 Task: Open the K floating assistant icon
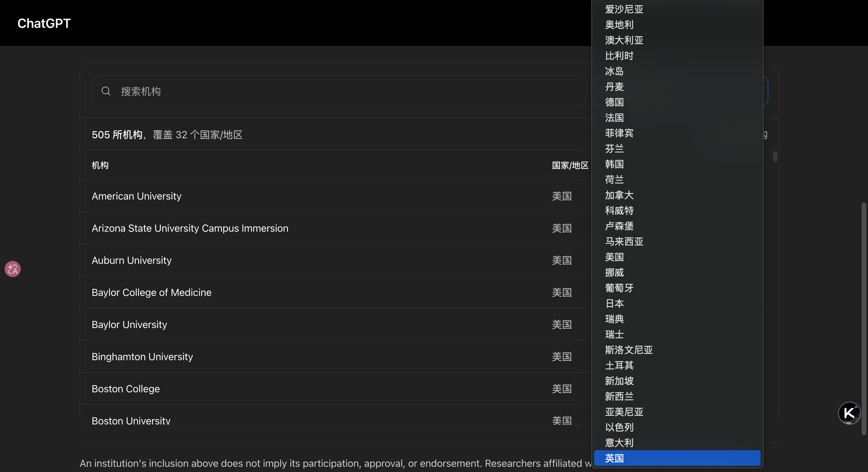849,413
